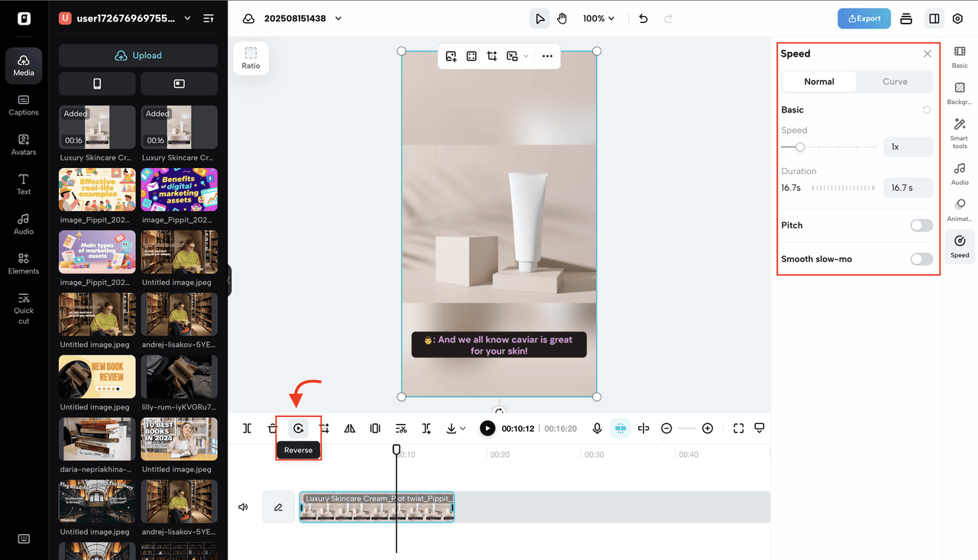
Task: Delete the selected clip with trash icon
Action: [x=273, y=429]
